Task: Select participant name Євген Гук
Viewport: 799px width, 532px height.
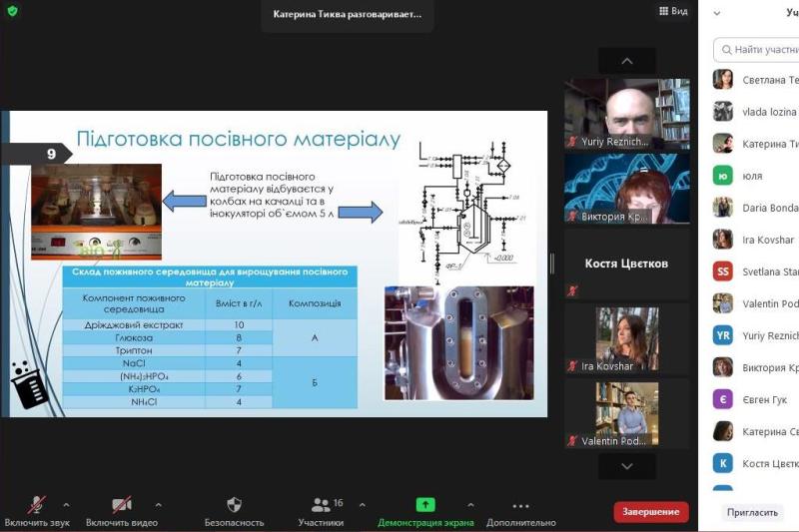Action: (x=764, y=399)
